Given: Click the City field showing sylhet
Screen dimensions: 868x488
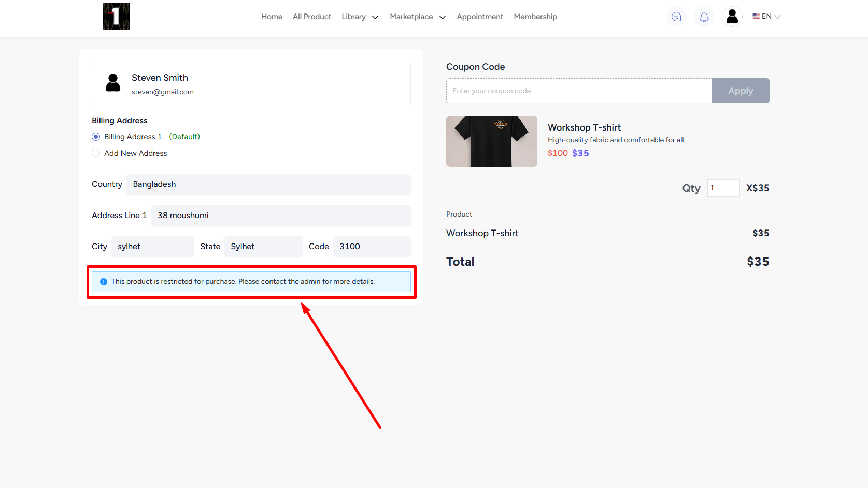Looking at the screenshot, I should (152, 247).
